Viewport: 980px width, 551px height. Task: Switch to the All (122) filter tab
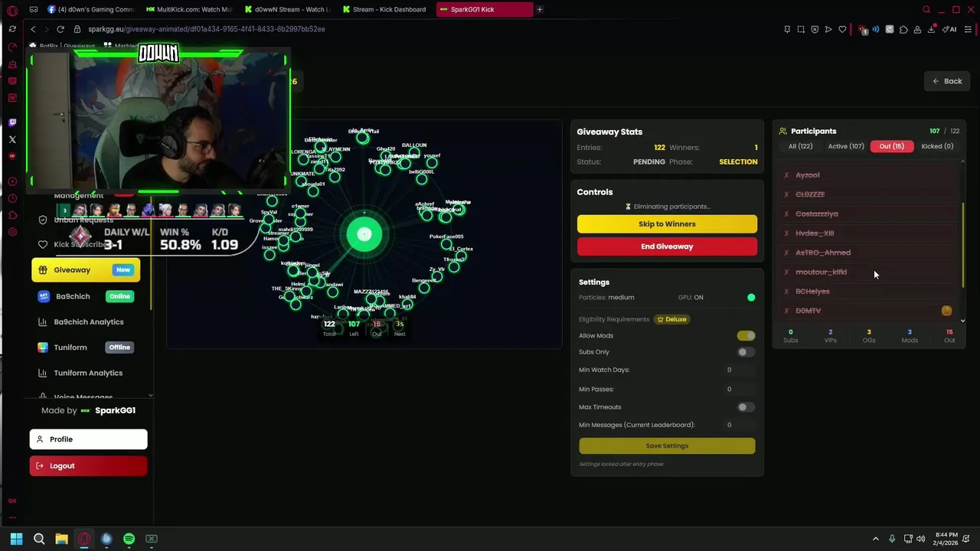[x=801, y=146]
